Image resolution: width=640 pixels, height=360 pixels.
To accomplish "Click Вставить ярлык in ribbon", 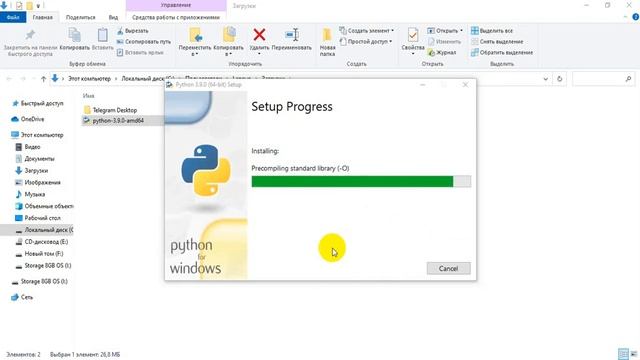I will coord(140,52).
